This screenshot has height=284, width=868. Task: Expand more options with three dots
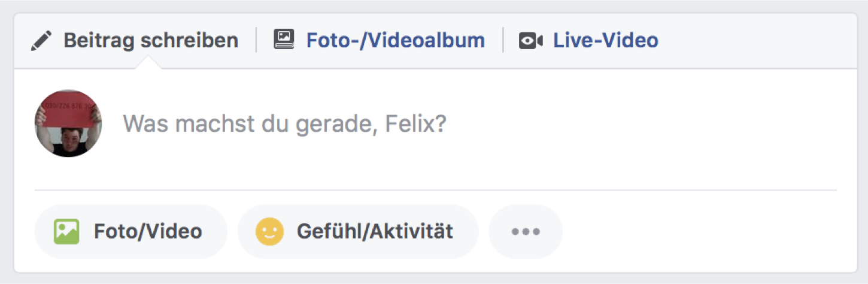[526, 231]
